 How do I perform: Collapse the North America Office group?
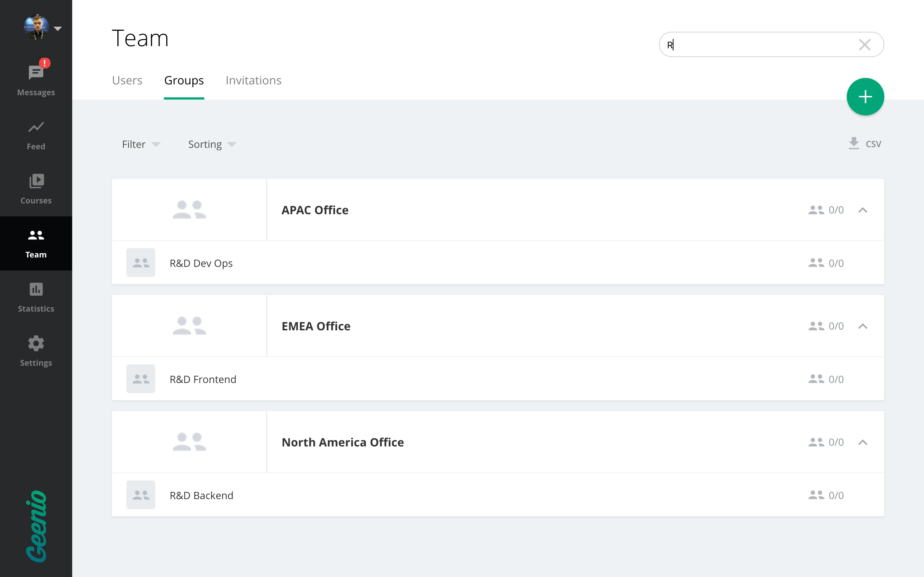coord(863,442)
